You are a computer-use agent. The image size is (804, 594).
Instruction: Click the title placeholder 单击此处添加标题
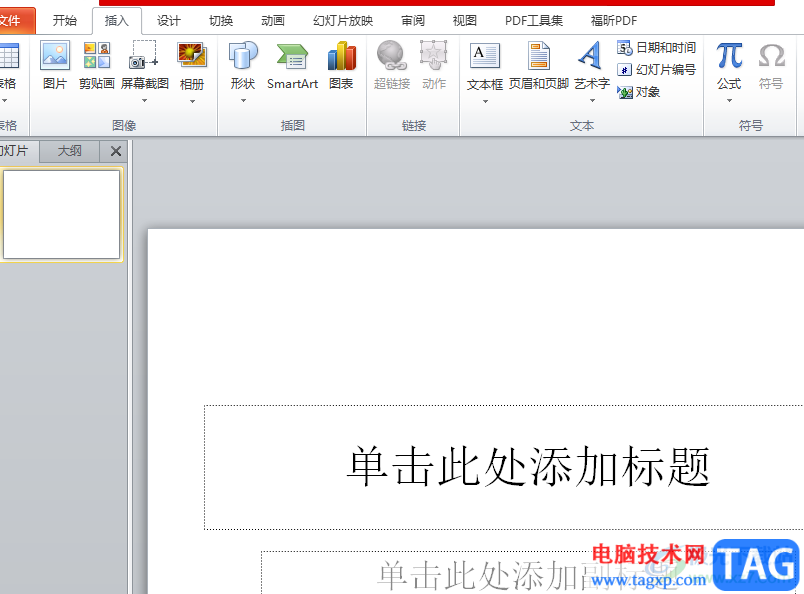(x=504, y=467)
